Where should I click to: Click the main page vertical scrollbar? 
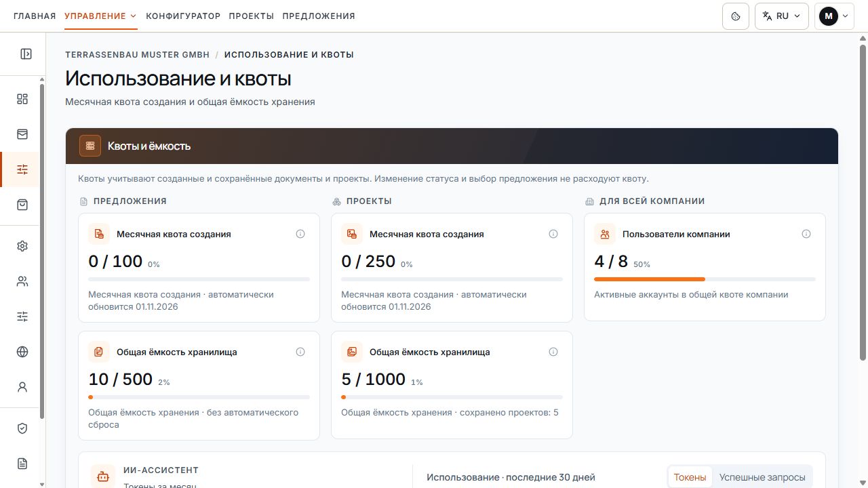pos(863,202)
